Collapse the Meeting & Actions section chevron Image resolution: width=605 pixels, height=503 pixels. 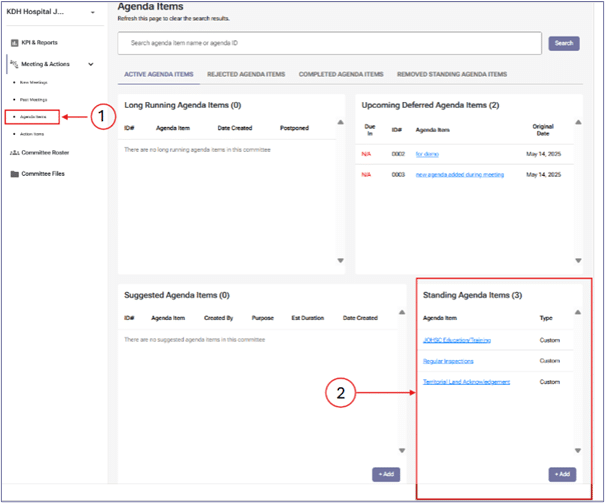click(92, 64)
